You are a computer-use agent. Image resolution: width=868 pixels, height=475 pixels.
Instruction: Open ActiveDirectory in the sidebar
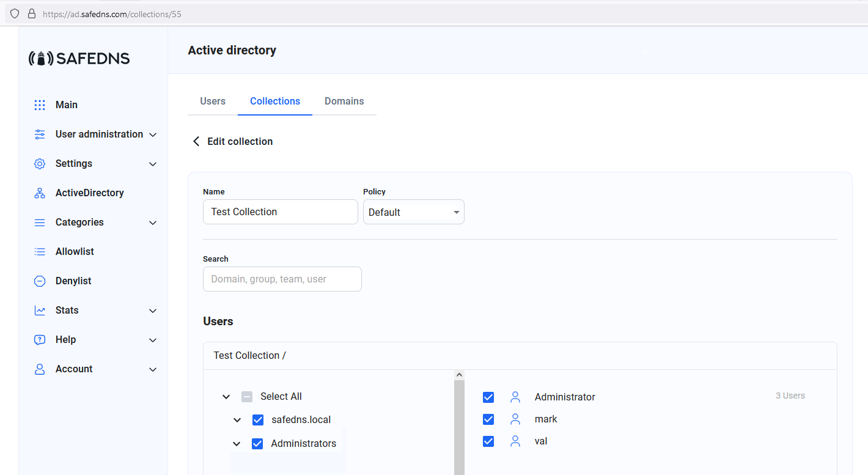point(90,193)
